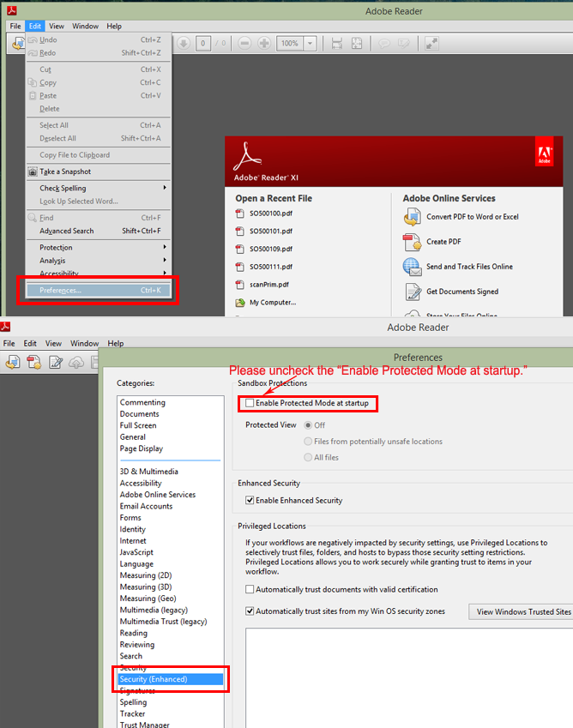The width and height of the screenshot is (573, 728).
Task: Click the zoom in plus icon
Action: (x=264, y=44)
